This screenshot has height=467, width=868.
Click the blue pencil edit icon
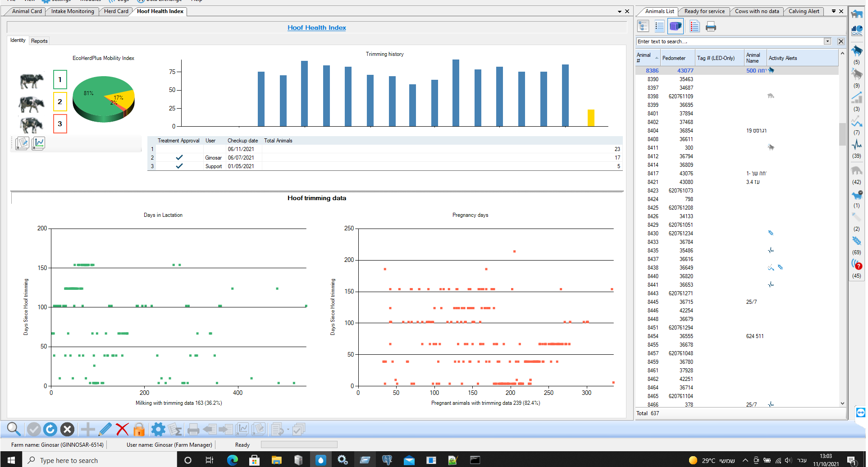(105, 429)
